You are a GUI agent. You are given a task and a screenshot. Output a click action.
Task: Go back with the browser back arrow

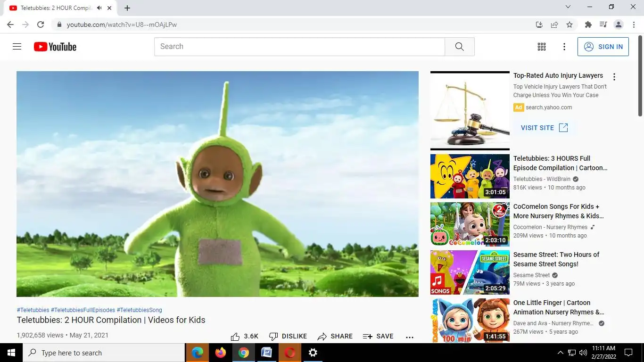tap(10, 25)
